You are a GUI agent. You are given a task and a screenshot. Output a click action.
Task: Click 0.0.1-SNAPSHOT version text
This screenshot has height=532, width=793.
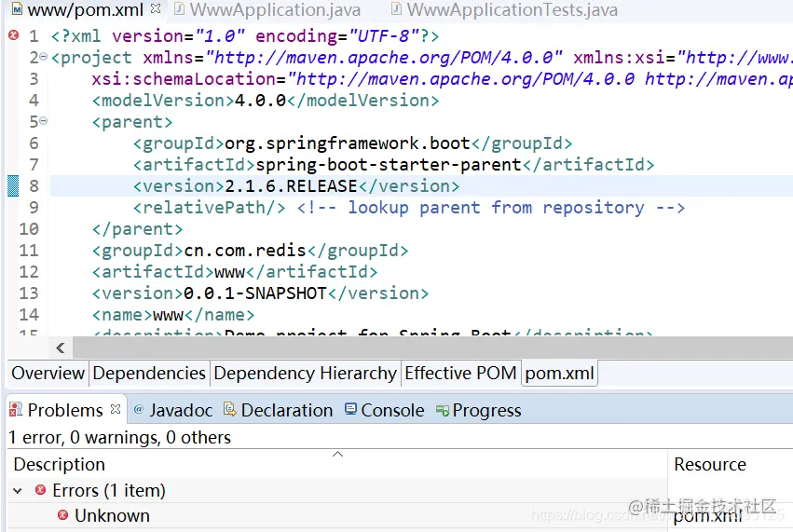[255, 293]
